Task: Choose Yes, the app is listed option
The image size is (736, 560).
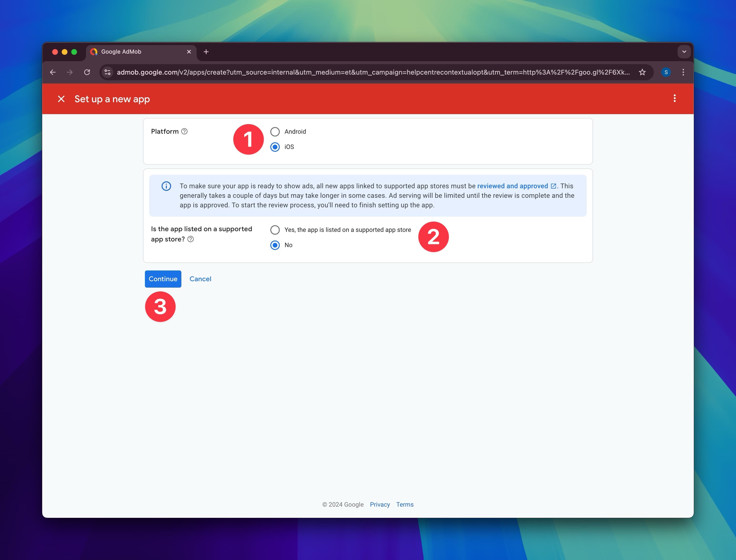Action: 275,230
